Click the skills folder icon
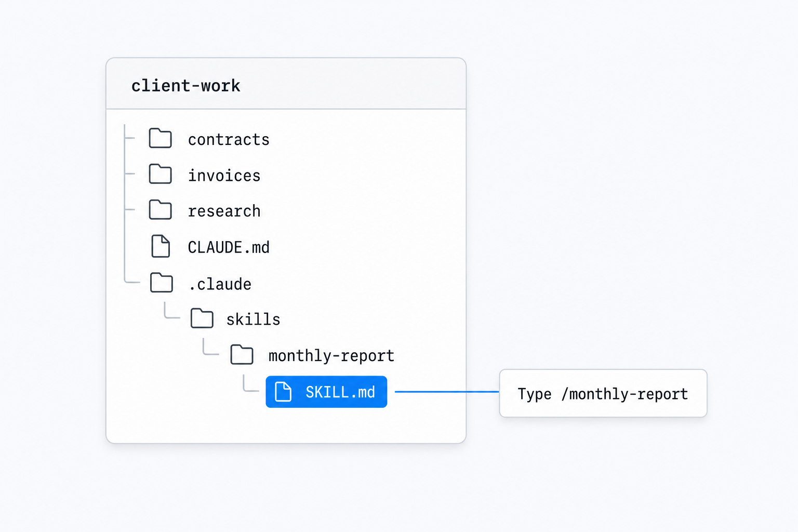 [202, 318]
